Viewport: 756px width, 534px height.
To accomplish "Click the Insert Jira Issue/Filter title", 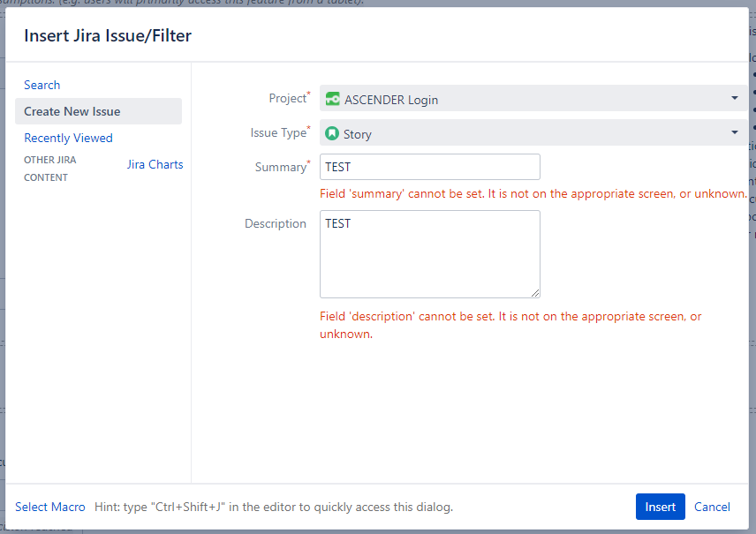I will pos(108,35).
